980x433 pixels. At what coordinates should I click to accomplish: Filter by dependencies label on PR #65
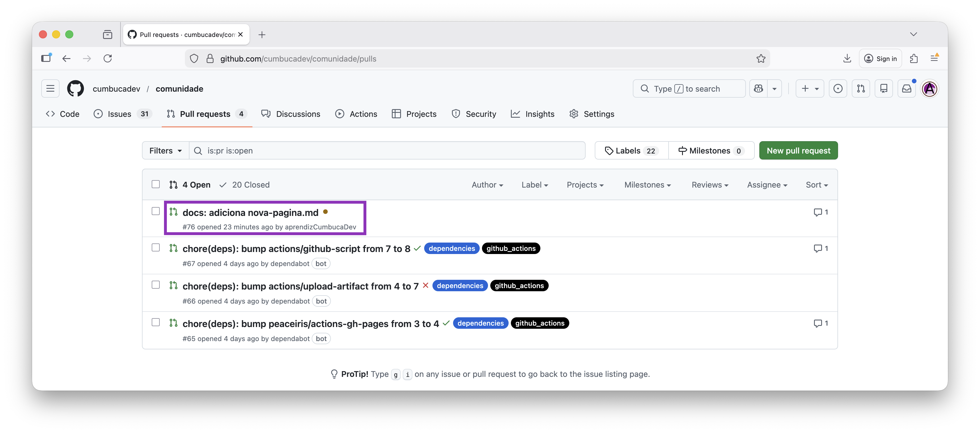tap(481, 323)
